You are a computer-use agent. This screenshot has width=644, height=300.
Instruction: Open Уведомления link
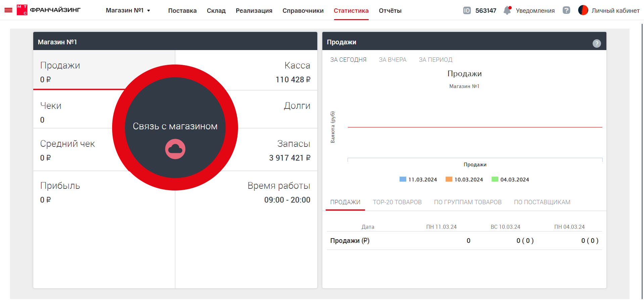point(535,10)
